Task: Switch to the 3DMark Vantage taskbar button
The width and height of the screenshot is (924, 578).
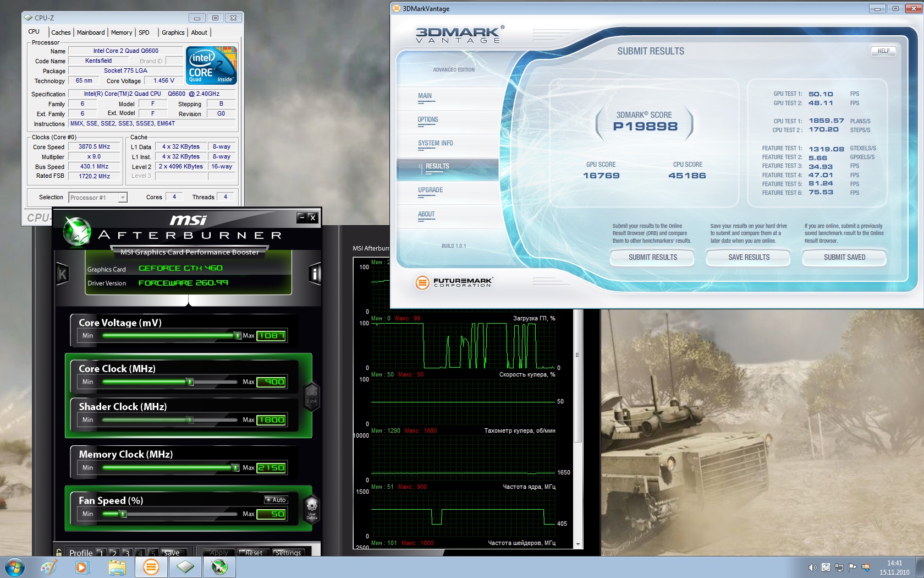Action: [x=151, y=567]
